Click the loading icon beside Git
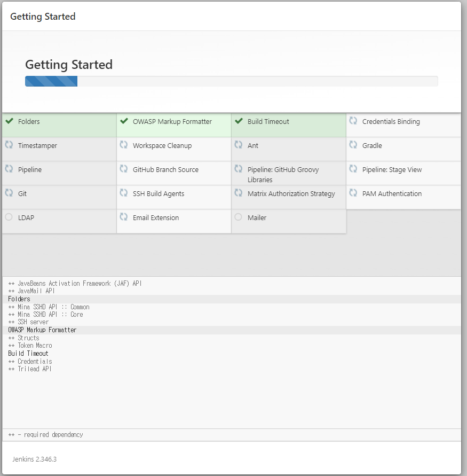The image size is (467, 476). (9, 193)
